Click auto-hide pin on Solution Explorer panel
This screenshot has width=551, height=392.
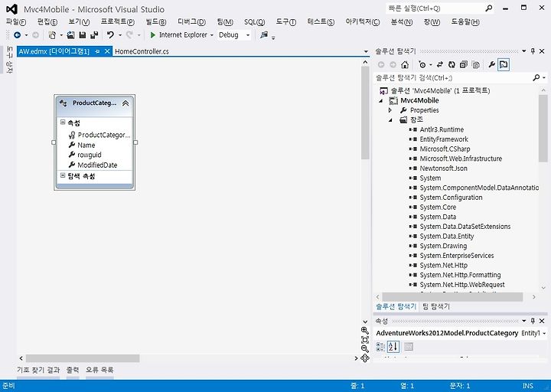pyautogui.click(x=533, y=51)
